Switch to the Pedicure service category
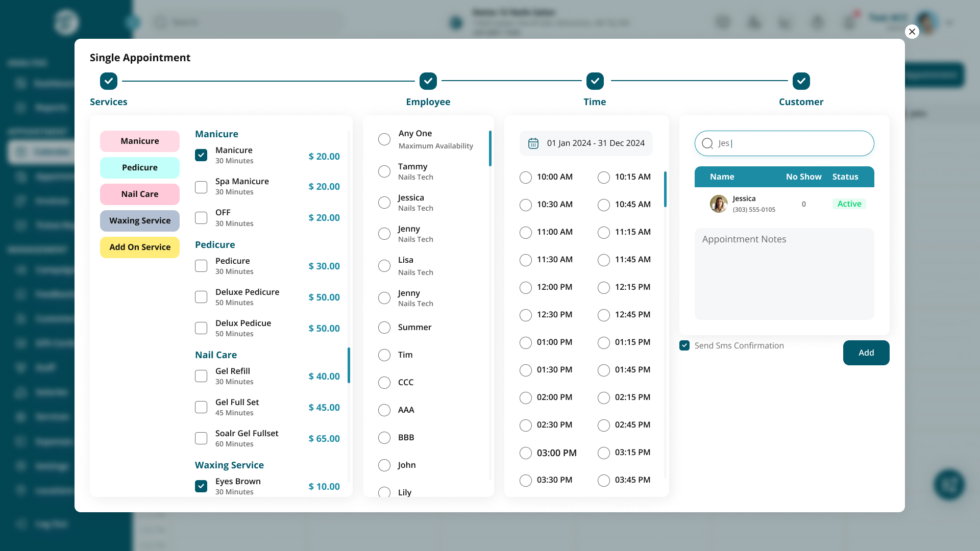The image size is (980, 551). (x=139, y=167)
